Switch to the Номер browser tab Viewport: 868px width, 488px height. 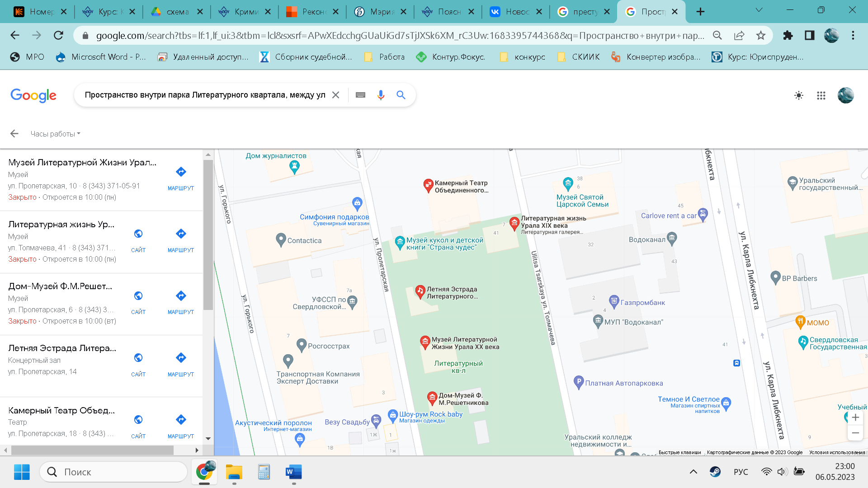[41, 12]
